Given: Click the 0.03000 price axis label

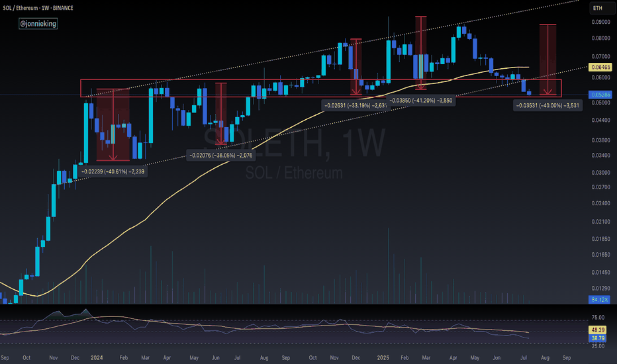Looking at the screenshot, I should coord(600,173).
